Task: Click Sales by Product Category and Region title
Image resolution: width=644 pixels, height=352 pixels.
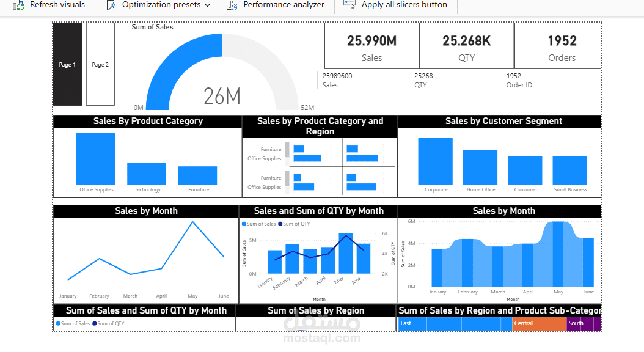Action: point(320,126)
